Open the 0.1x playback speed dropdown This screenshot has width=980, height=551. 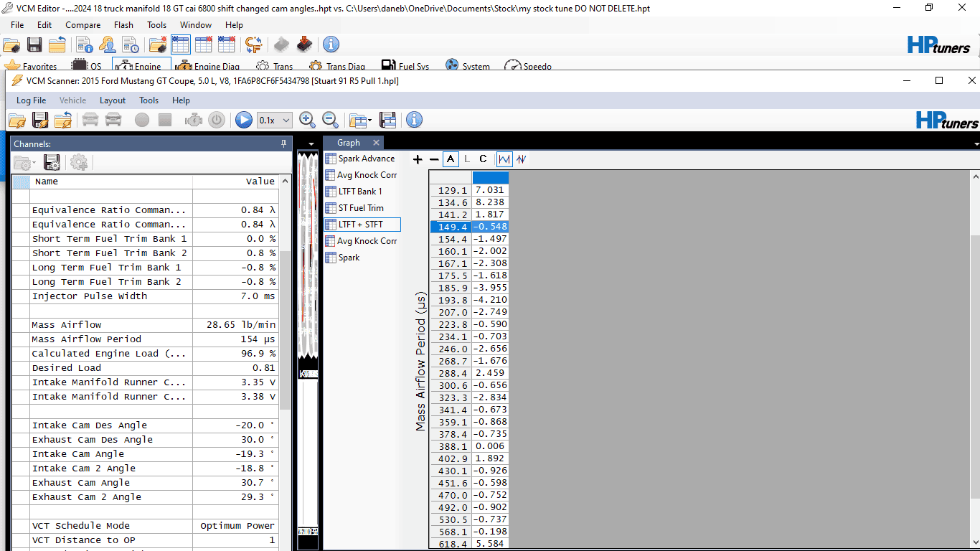pos(275,121)
